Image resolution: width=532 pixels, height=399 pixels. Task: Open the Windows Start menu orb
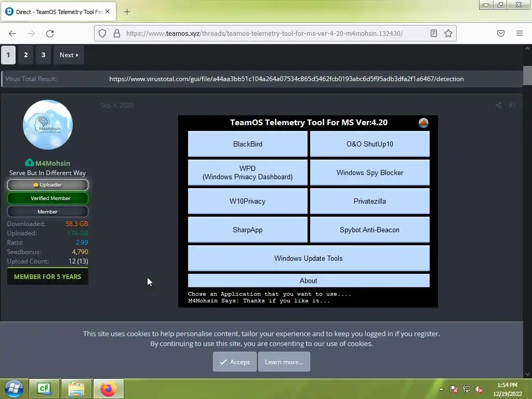14,389
